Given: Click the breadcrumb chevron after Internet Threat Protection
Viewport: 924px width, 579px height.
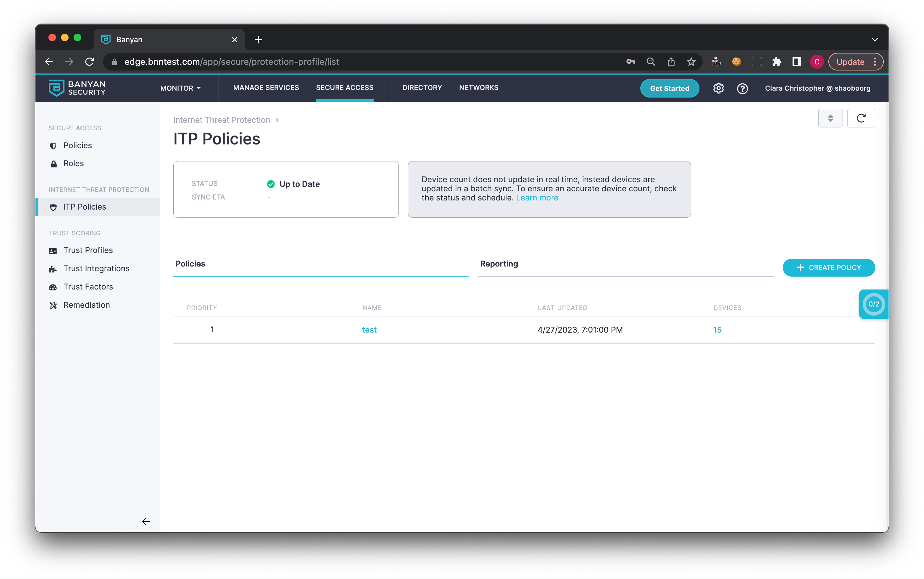Looking at the screenshot, I should click(x=277, y=120).
